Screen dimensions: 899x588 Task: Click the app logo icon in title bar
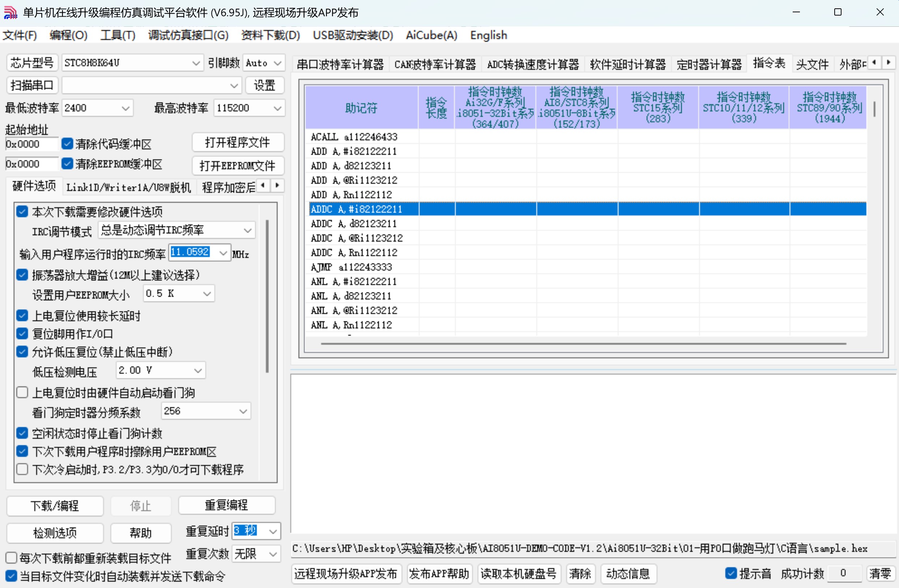(x=10, y=12)
